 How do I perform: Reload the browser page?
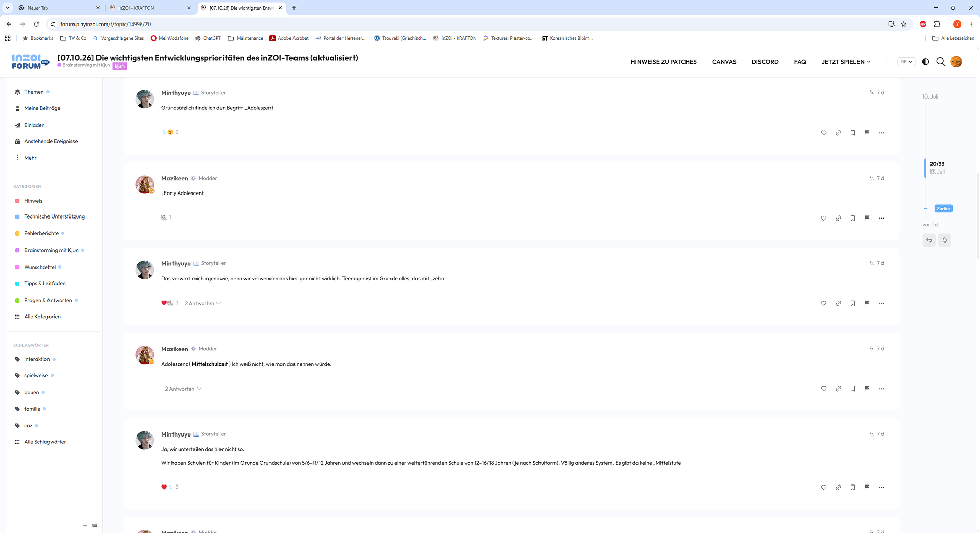36,24
